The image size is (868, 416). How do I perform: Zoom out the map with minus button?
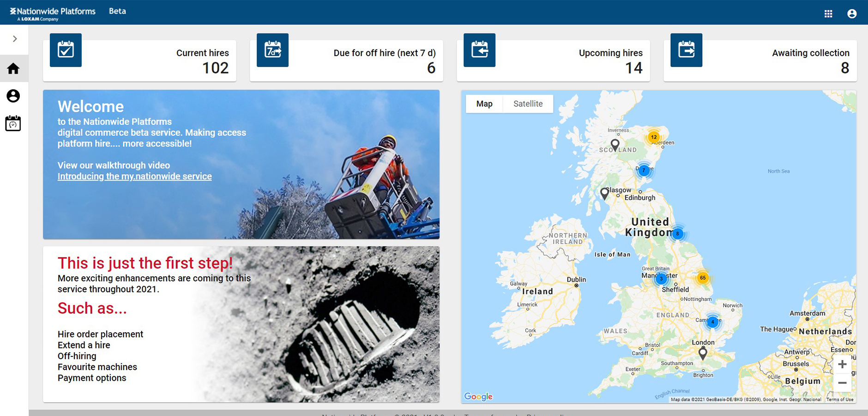point(842,383)
